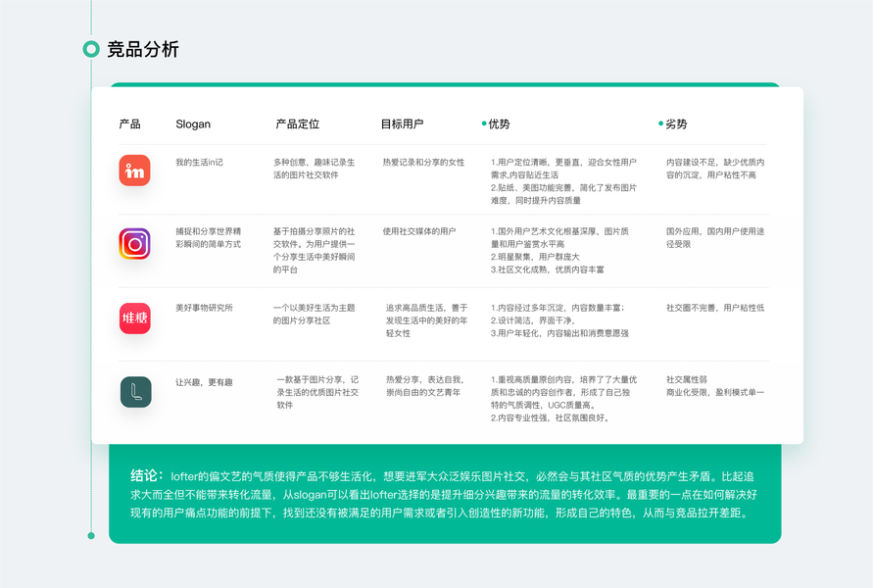Click advantage line 2.明星聚集，用户群庞大
Viewport: 873px width, 588px height.
point(535,257)
